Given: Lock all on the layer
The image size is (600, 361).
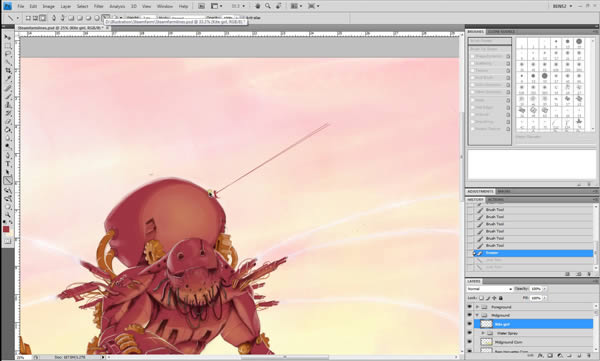Looking at the screenshot, I should [501, 298].
